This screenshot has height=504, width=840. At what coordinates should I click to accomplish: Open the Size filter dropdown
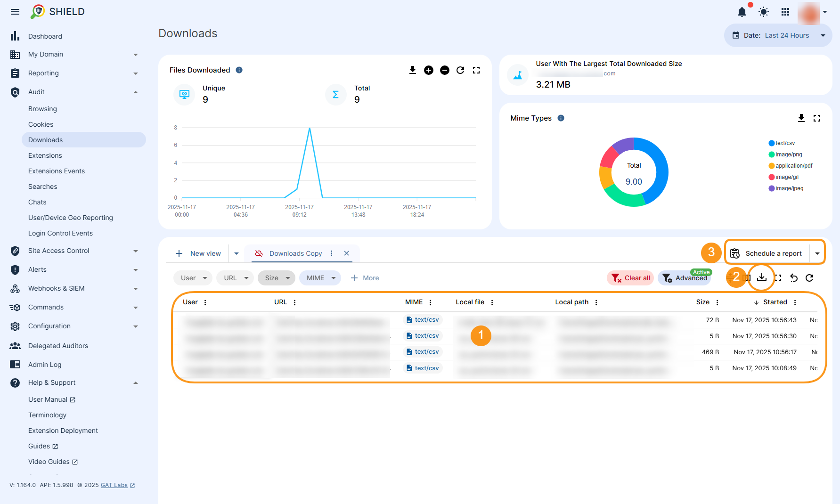(277, 278)
